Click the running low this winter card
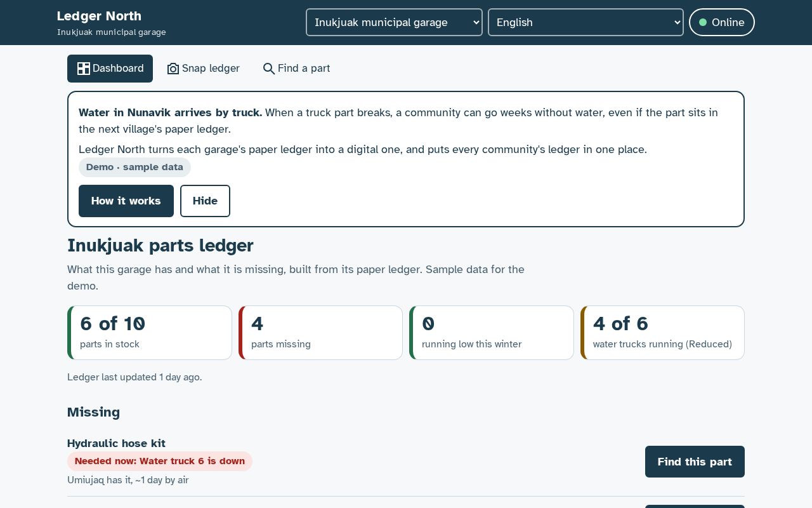Screen dimensions: 812x508 coord(492,333)
